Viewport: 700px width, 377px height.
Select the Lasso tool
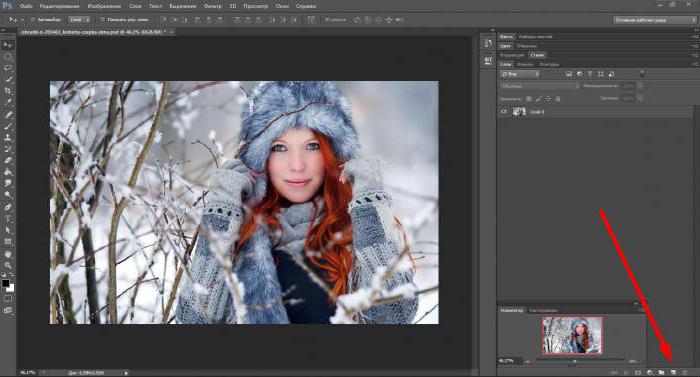pyautogui.click(x=8, y=68)
